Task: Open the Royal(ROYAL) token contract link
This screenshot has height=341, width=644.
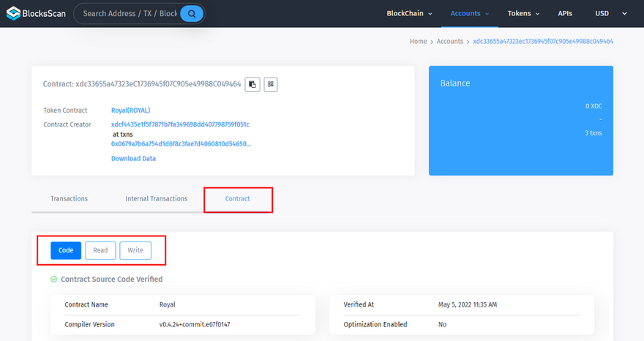Action: pyautogui.click(x=130, y=110)
